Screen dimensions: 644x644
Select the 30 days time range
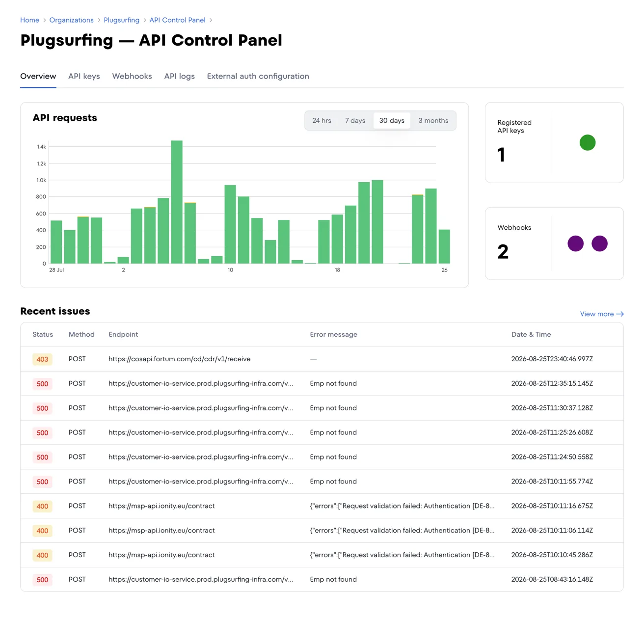tap(392, 121)
